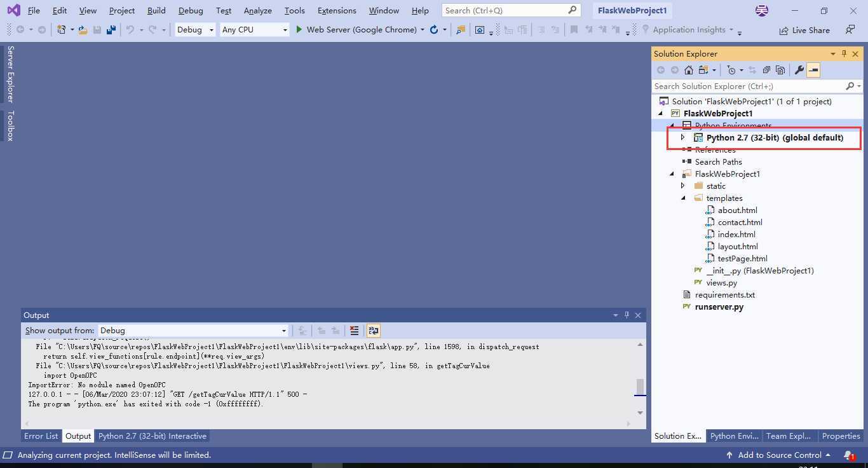Open the Live Share session
This screenshot has height=468, width=868.
pyautogui.click(x=804, y=30)
